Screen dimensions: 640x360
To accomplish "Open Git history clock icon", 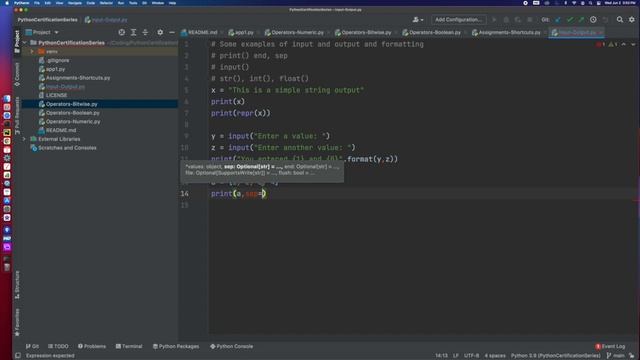I will (593, 20).
